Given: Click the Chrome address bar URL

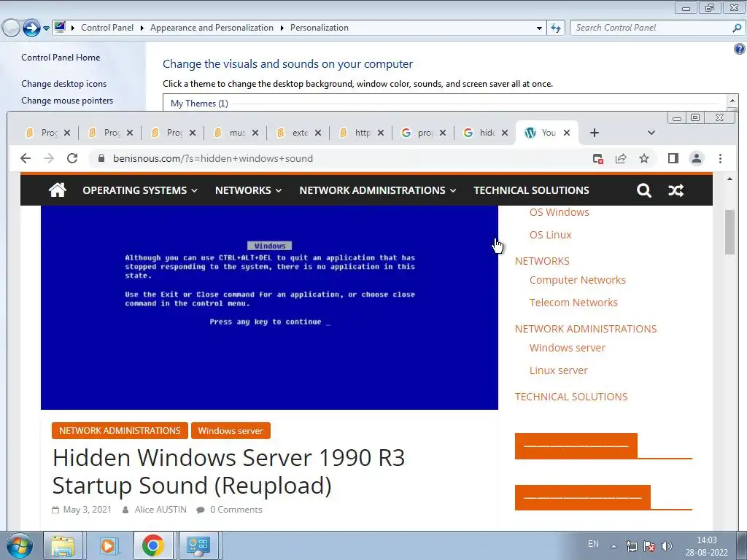Looking at the screenshot, I should pyautogui.click(x=212, y=158).
